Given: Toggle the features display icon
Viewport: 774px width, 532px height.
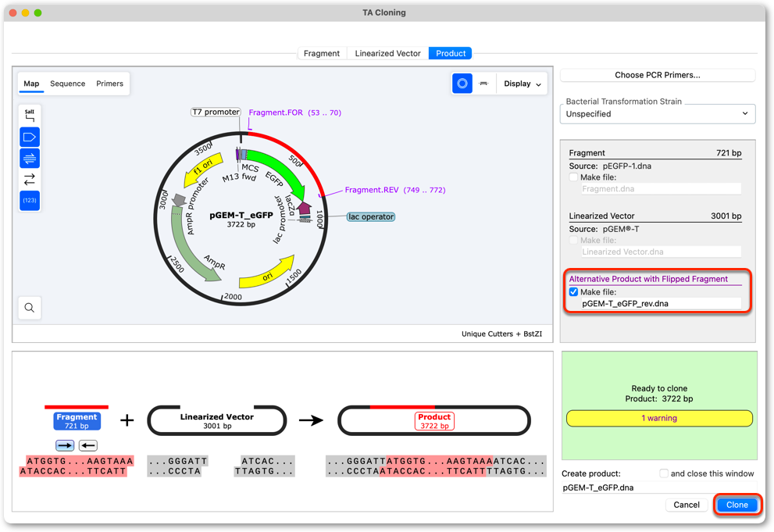Looking at the screenshot, I should point(30,137).
